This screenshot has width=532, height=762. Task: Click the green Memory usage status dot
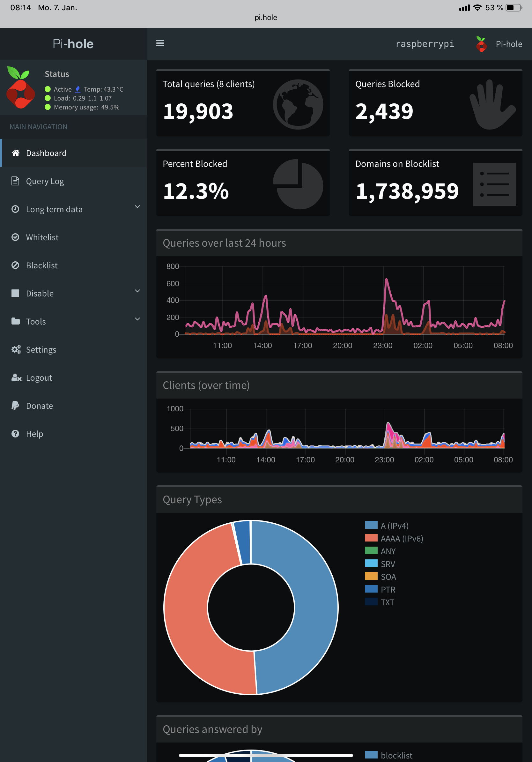coord(48,107)
